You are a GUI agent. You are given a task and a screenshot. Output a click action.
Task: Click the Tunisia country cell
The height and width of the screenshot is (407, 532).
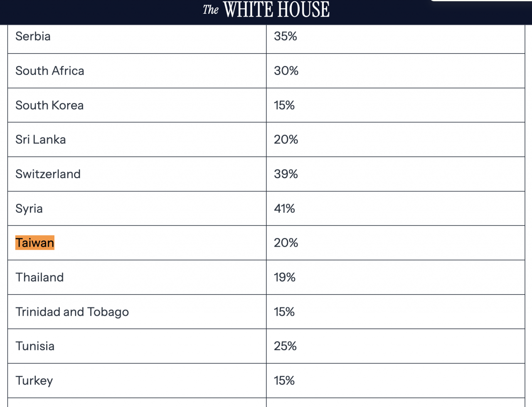[x=137, y=346]
